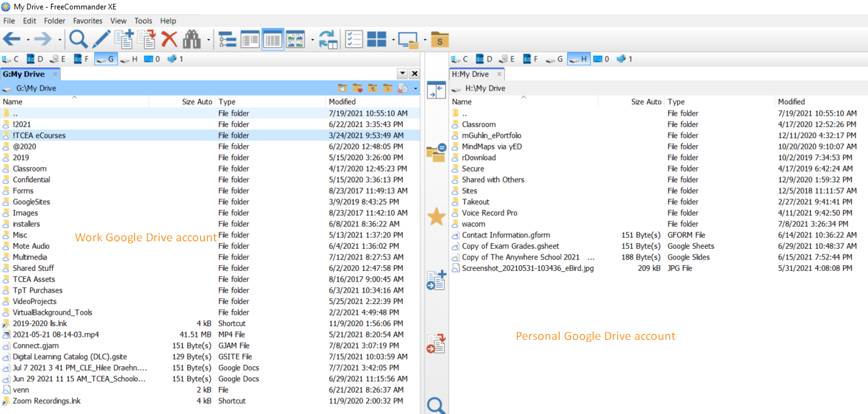
Task: Sort left panel by Modified column header
Action: [372, 101]
